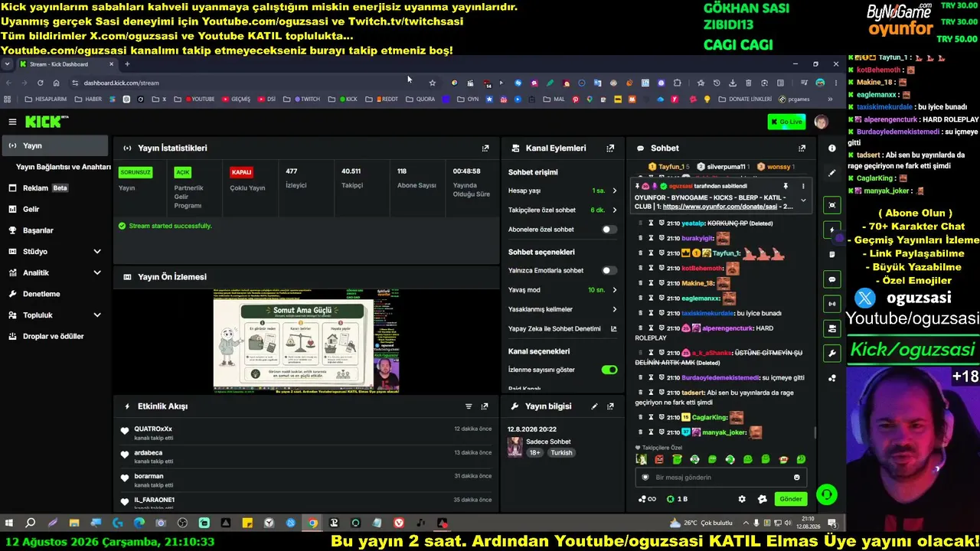Open Yapay Zeka ile Sohbet Denetimi link
Image resolution: width=980 pixels, height=551 pixels.
pos(563,329)
